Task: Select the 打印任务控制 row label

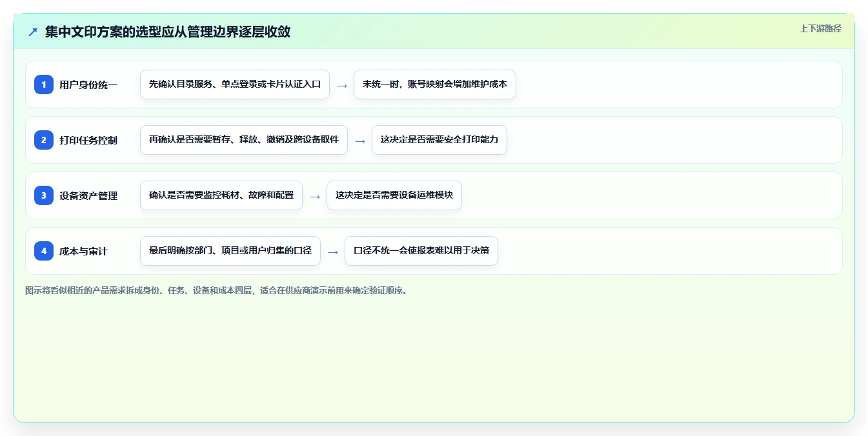Action: [88, 140]
